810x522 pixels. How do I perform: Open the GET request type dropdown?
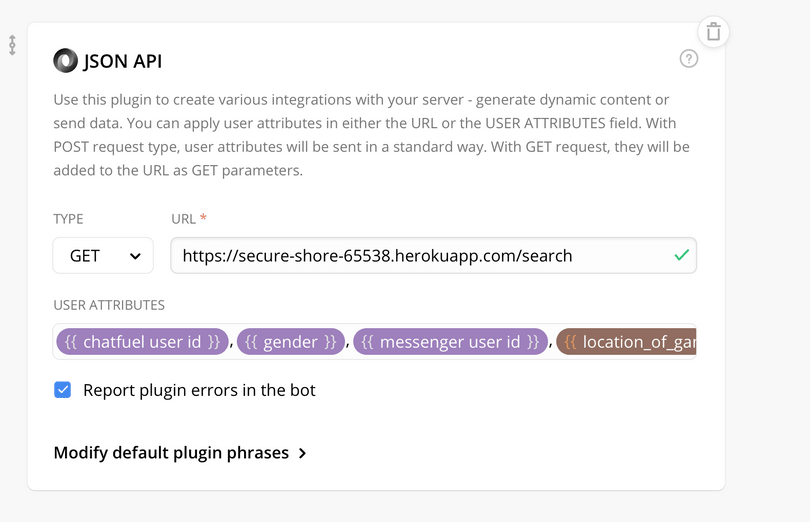tap(103, 255)
